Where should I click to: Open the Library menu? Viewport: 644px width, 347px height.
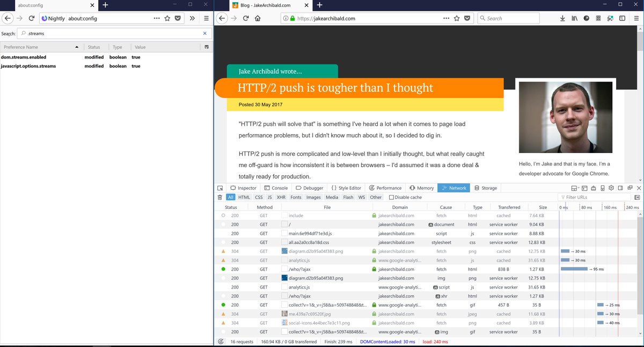(x=574, y=18)
